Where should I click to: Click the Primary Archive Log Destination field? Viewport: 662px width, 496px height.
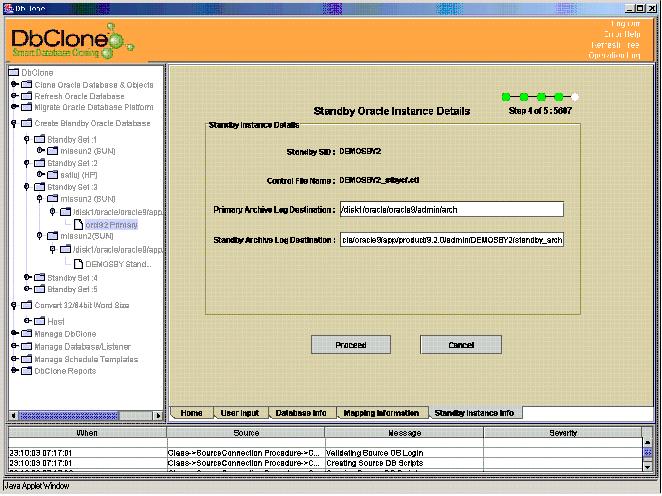pos(452,209)
